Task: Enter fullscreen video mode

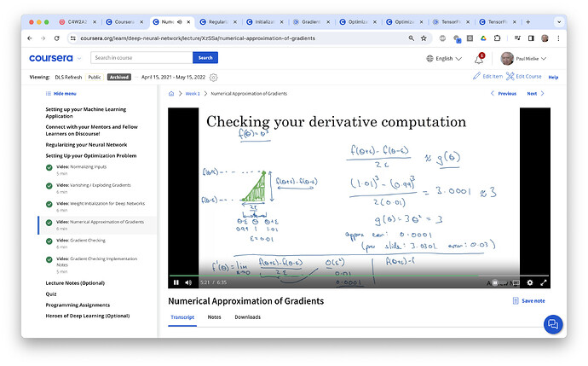Action: [544, 282]
